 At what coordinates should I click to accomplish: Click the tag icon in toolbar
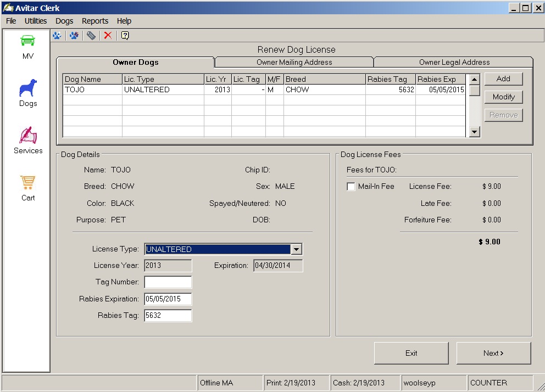[91, 36]
